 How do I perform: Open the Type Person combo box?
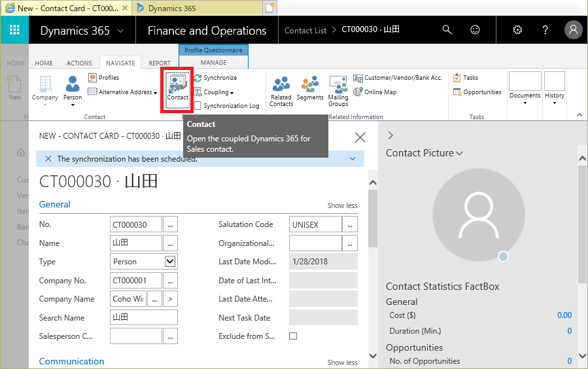coord(144,262)
